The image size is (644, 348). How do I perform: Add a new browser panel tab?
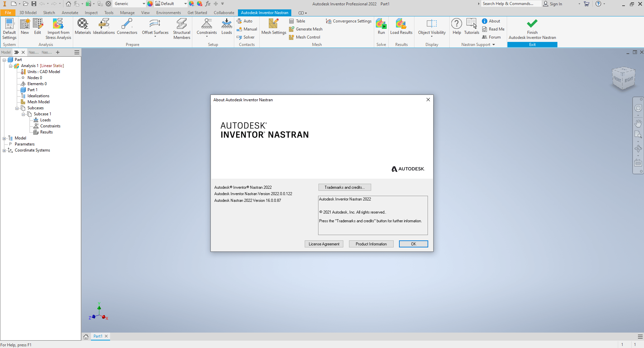[x=58, y=52]
